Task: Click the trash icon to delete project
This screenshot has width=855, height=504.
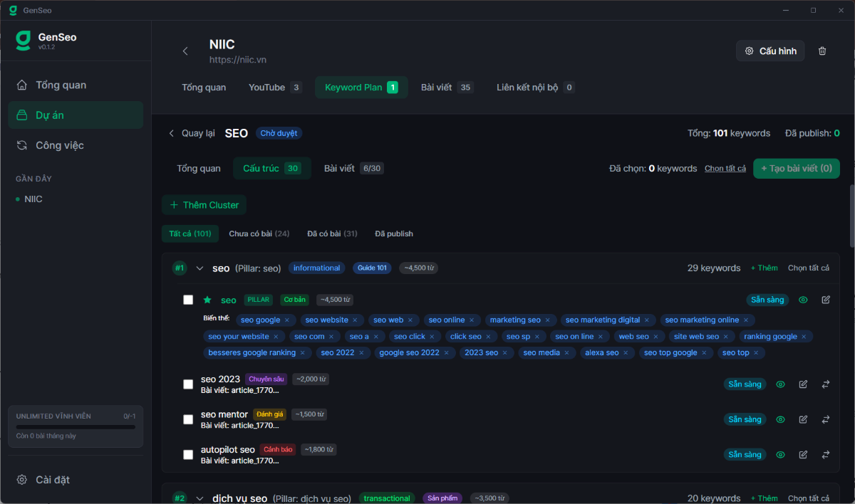Action: pyautogui.click(x=822, y=51)
